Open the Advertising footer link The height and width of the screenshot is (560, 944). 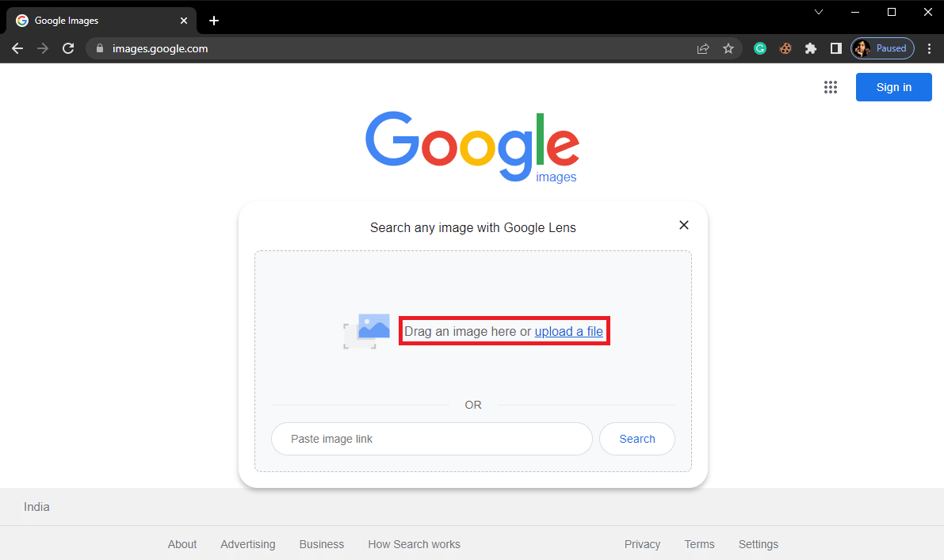tap(247, 544)
